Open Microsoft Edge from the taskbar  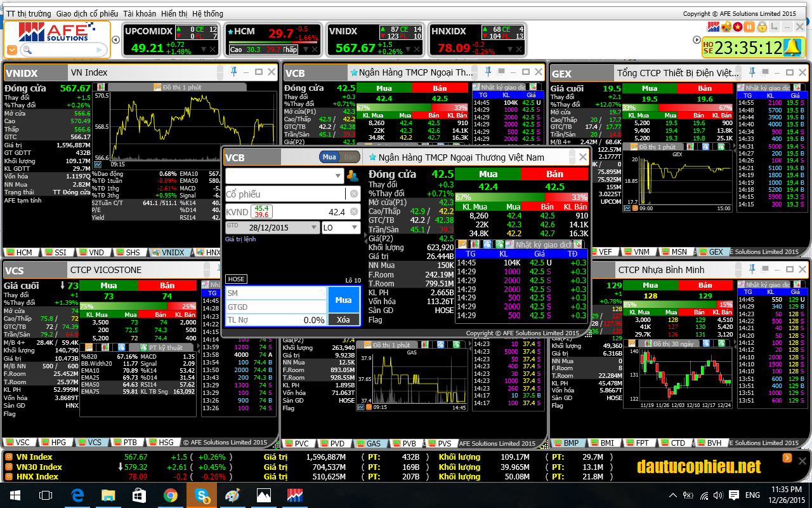click(77, 495)
